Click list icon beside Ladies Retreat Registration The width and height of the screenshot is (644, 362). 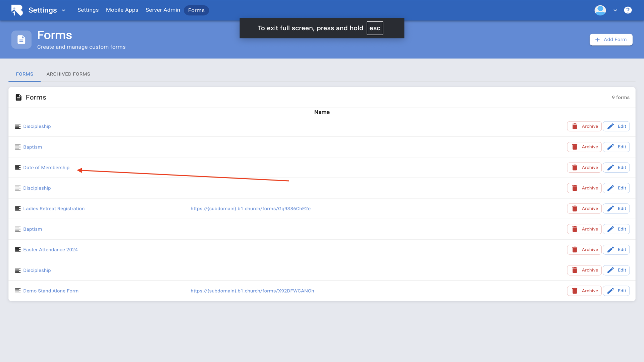pyautogui.click(x=18, y=208)
